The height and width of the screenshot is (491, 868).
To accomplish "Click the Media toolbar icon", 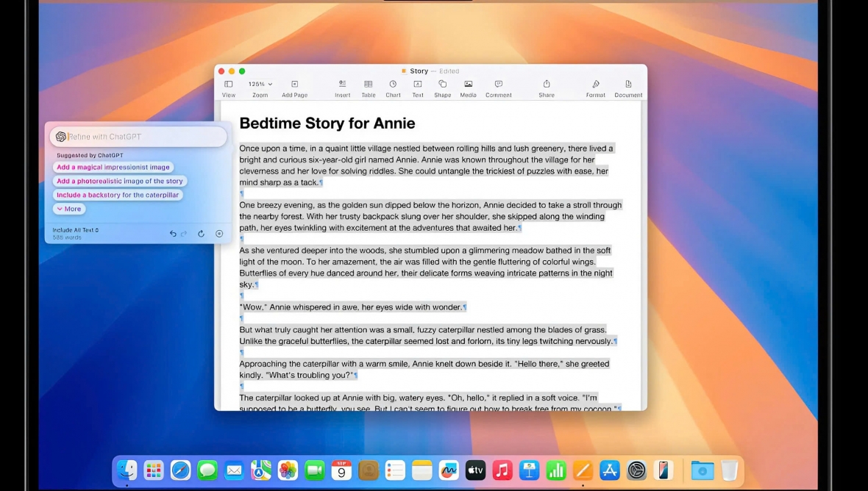I will pos(469,84).
